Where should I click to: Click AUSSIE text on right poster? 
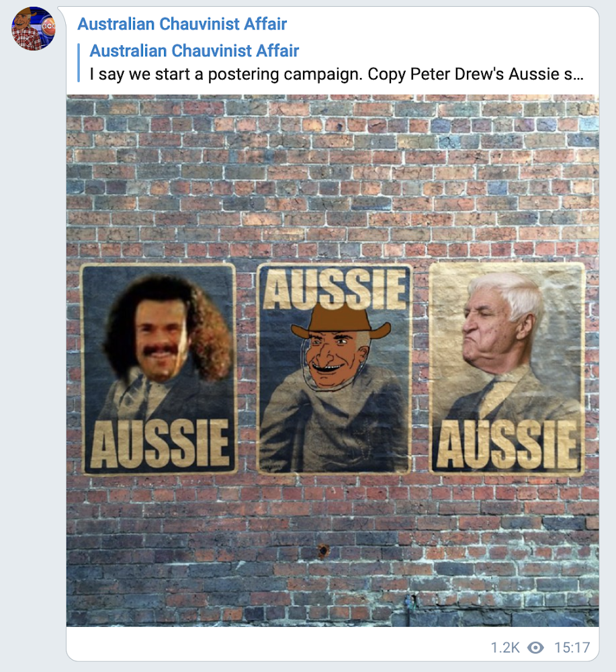tap(507, 444)
